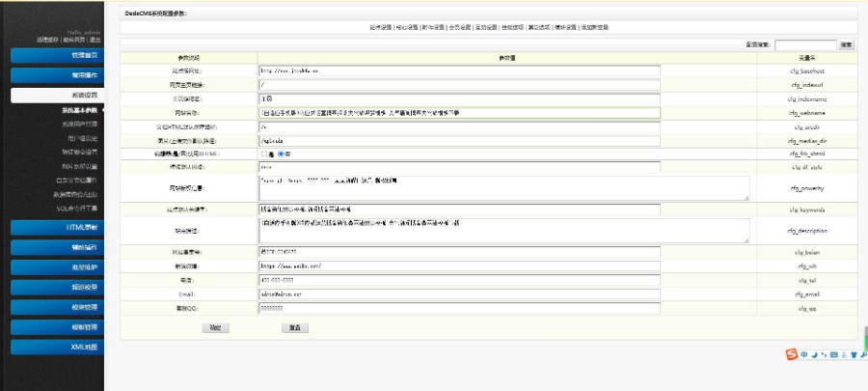This screenshot has height=391, width=868.
Task: Toggle Sogou 中 Chinese/English mode icon
Action: click(x=803, y=355)
